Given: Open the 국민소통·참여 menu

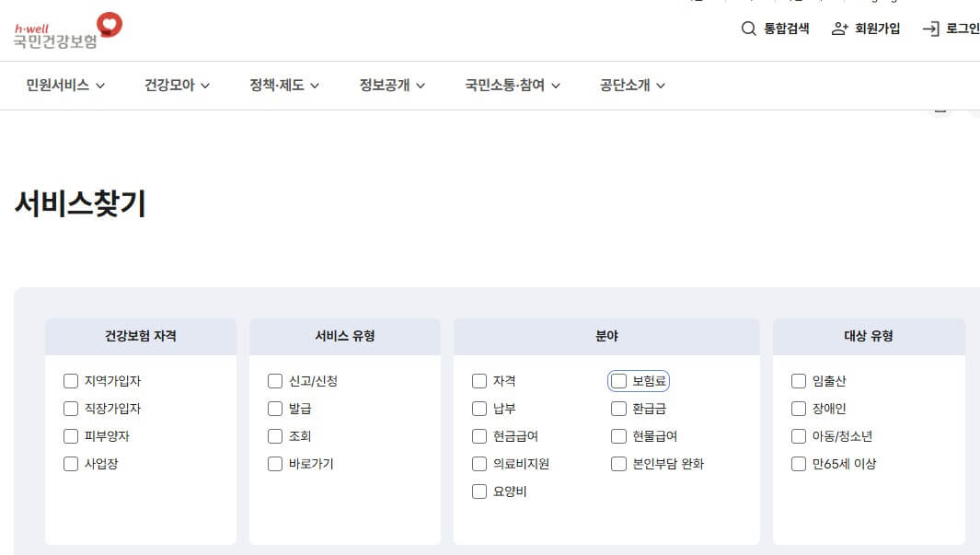Looking at the screenshot, I should click(504, 85).
